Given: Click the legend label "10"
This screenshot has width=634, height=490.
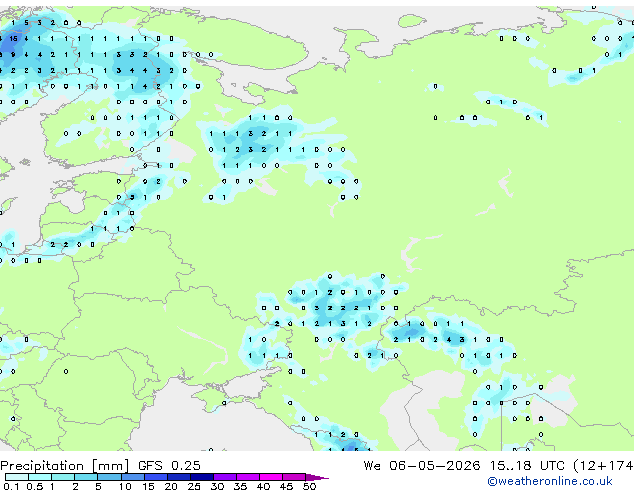Looking at the screenshot, I should [125, 486].
